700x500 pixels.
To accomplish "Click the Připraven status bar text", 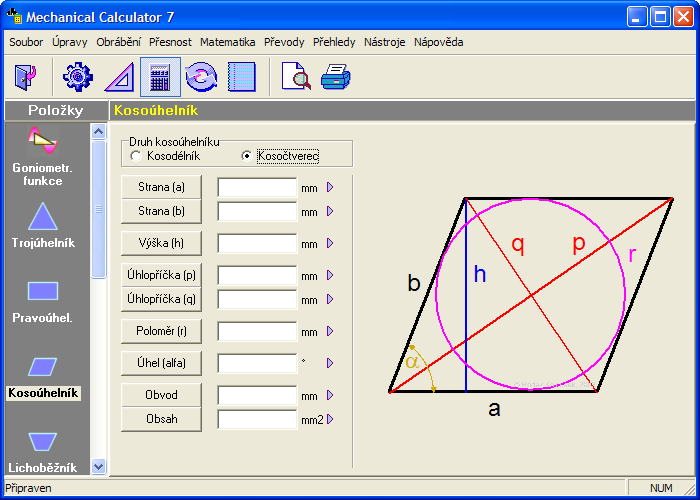I will (x=29, y=488).
